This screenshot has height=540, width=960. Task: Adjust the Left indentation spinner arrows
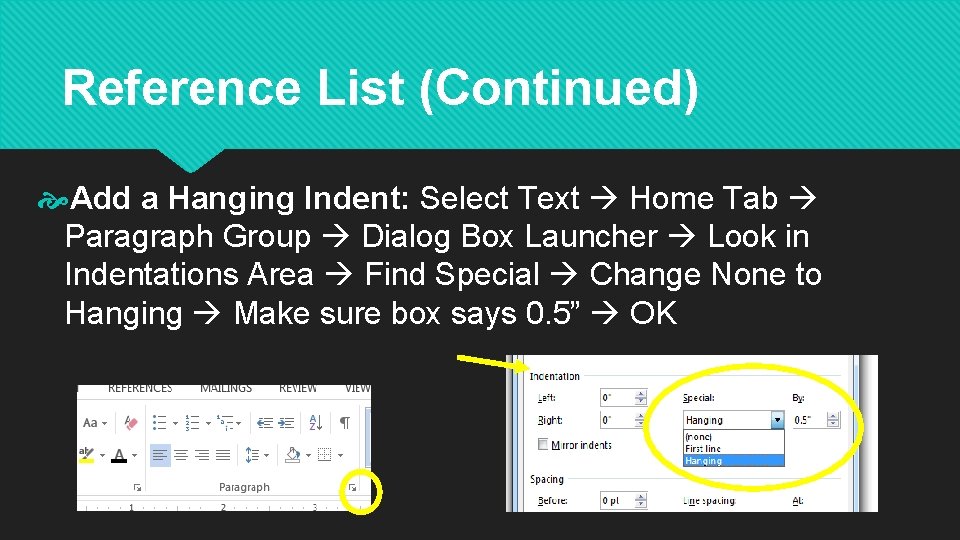pyautogui.click(x=640, y=398)
